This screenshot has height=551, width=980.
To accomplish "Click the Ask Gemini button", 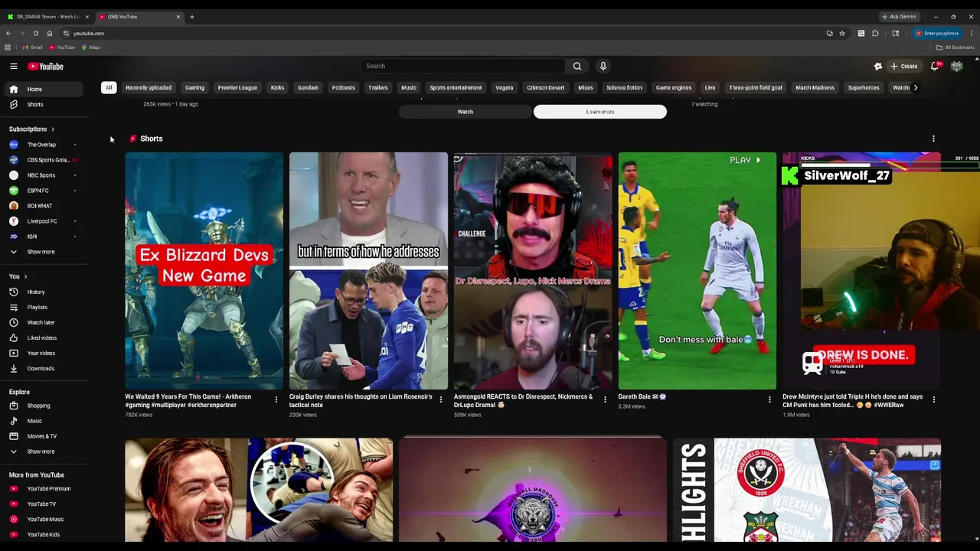I will point(899,17).
